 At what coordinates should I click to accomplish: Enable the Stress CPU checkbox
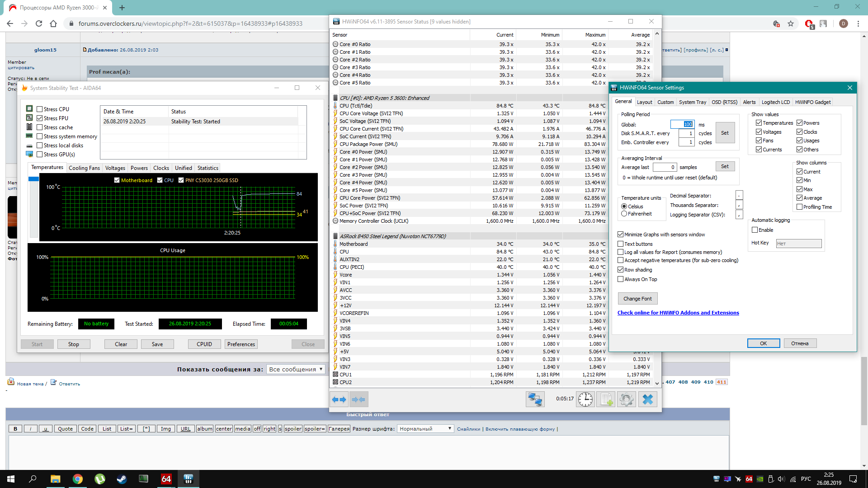pyautogui.click(x=40, y=109)
